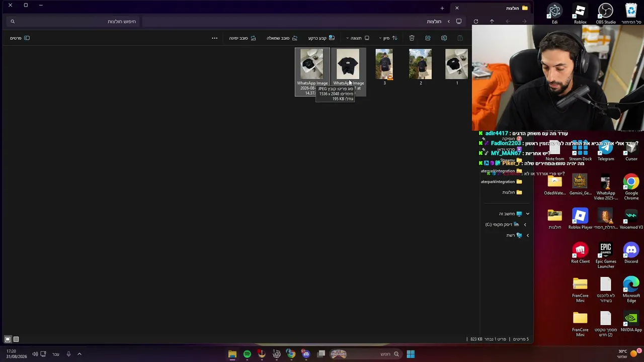The height and width of the screenshot is (362, 644).
Task: Click the volume speaker icon in tray
Action: tap(35, 354)
